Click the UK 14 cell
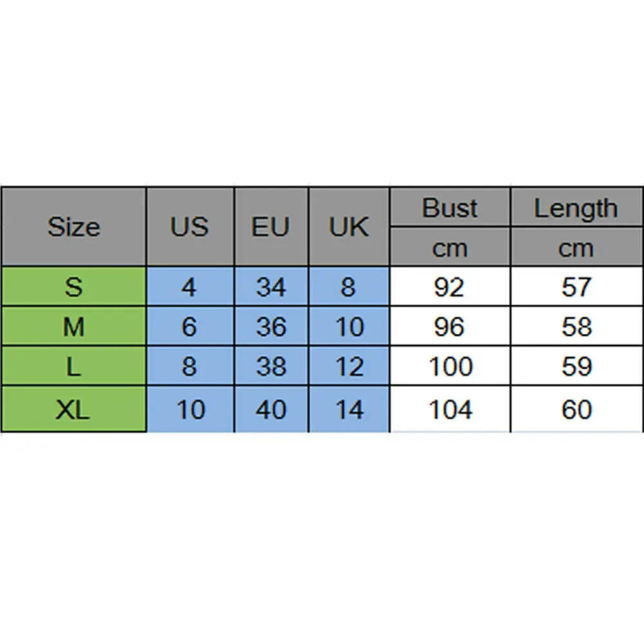This screenshot has width=644, height=644. (x=349, y=409)
